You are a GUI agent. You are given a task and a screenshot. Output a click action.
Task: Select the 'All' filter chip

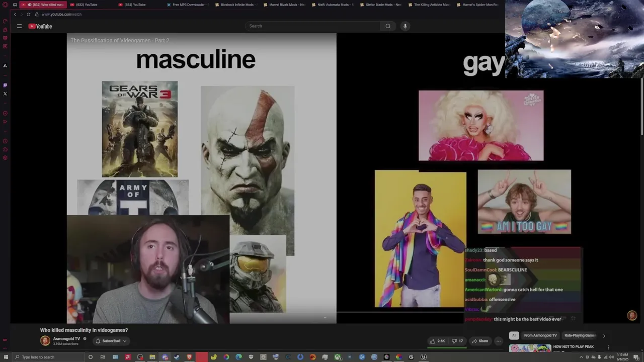tap(514, 335)
